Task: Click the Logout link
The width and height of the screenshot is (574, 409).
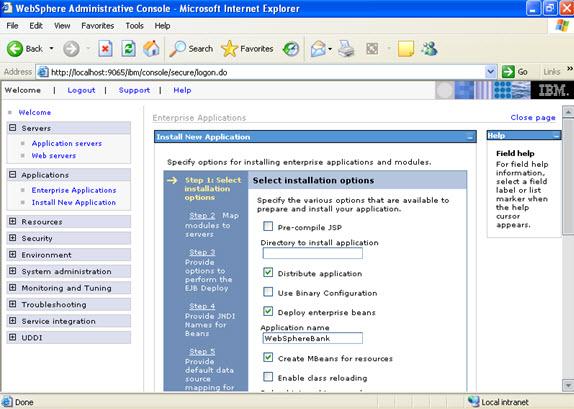Action: click(81, 90)
